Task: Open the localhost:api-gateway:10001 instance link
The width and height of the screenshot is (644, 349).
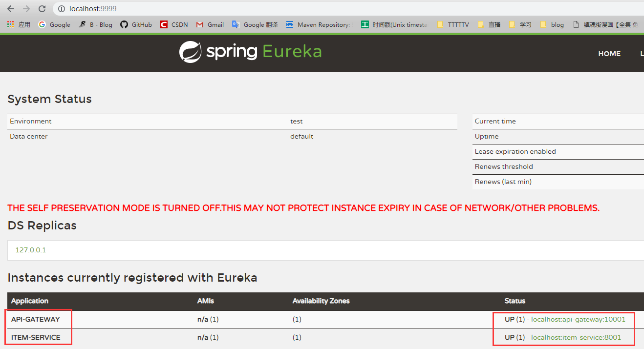Action: tap(578, 319)
